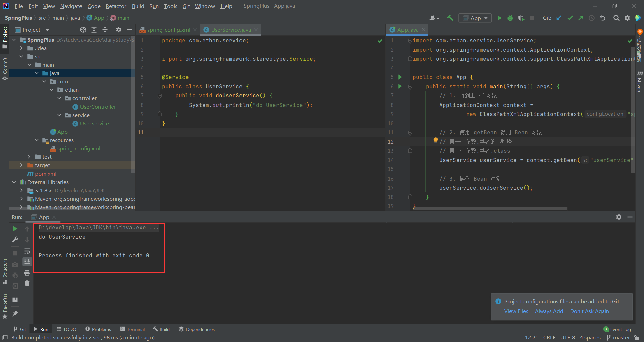Screen dimensions: 644x342
Task: Open Run panel settings gear
Action: (x=619, y=217)
